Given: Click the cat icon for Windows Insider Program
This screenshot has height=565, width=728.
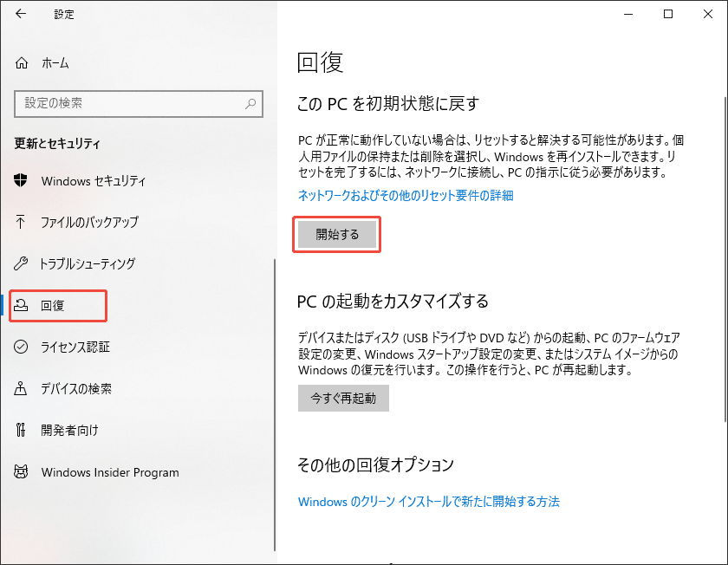Looking at the screenshot, I should click(21, 471).
